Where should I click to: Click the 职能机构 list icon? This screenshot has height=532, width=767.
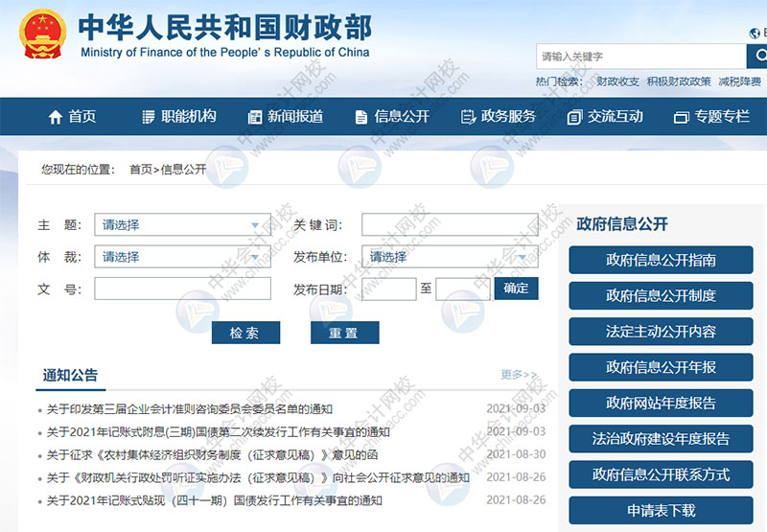pyautogui.click(x=149, y=117)
